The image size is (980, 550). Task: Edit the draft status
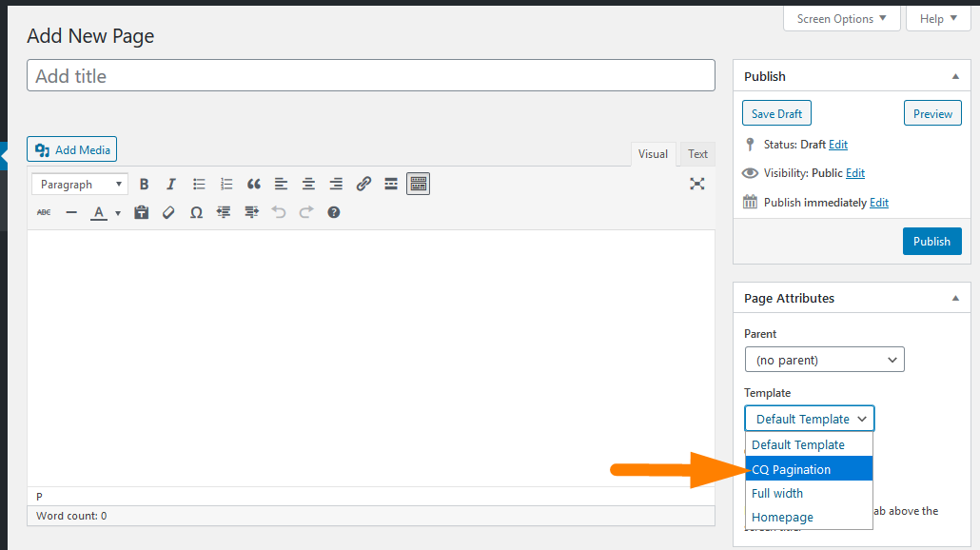click(x=838, y=145)
